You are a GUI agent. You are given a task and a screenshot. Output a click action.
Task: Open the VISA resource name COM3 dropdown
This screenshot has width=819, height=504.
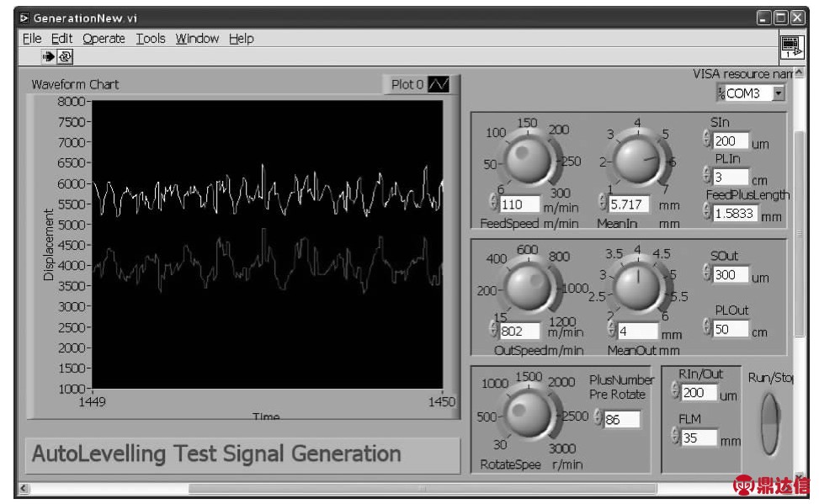click(778, 93)
